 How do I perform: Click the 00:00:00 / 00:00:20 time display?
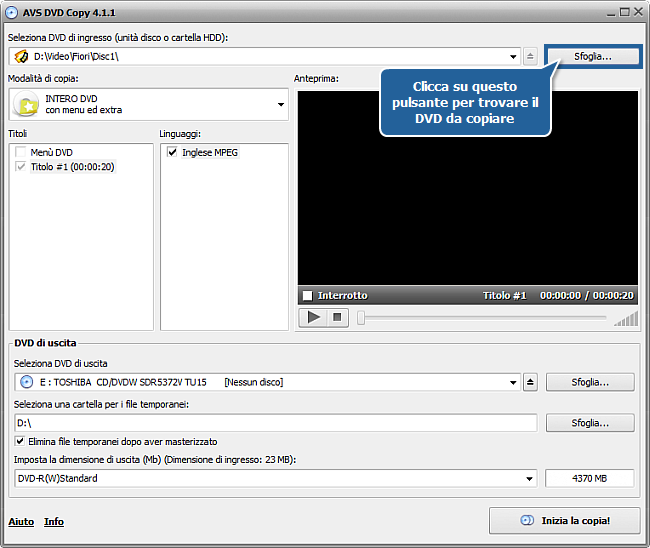[x=587, y=296]
